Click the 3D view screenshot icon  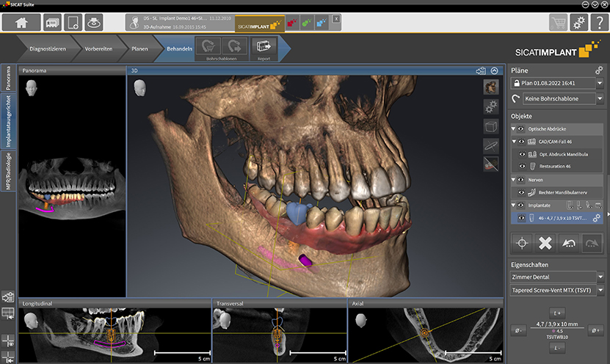click(x=481, y=70)
